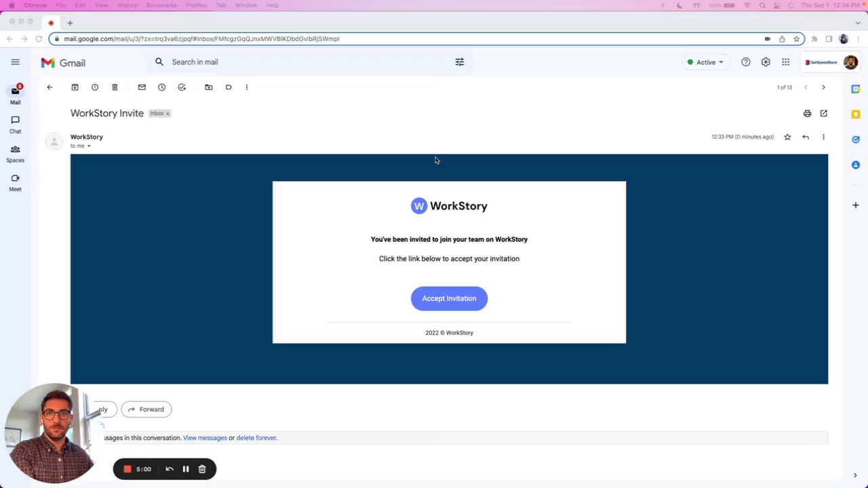Screen dimensions: 868x488
Task: Open more options in the email toolbar
Action: (x=247, y=87)
